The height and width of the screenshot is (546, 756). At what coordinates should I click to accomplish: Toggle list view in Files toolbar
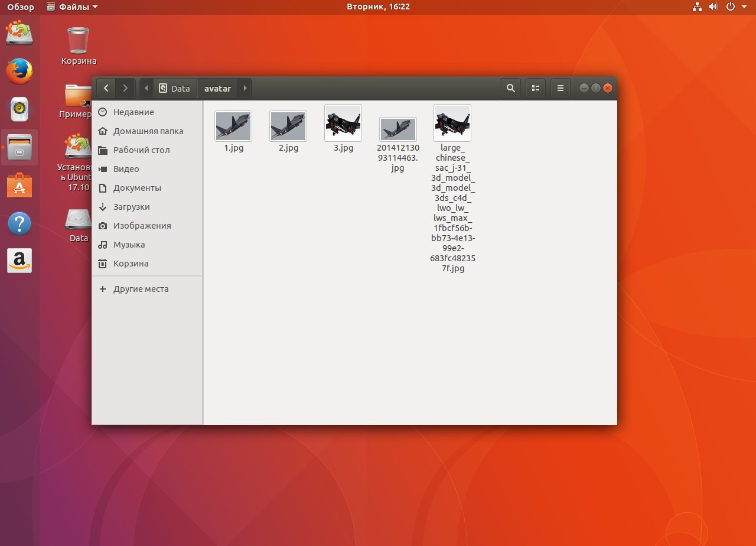click(x=535, y=89)
